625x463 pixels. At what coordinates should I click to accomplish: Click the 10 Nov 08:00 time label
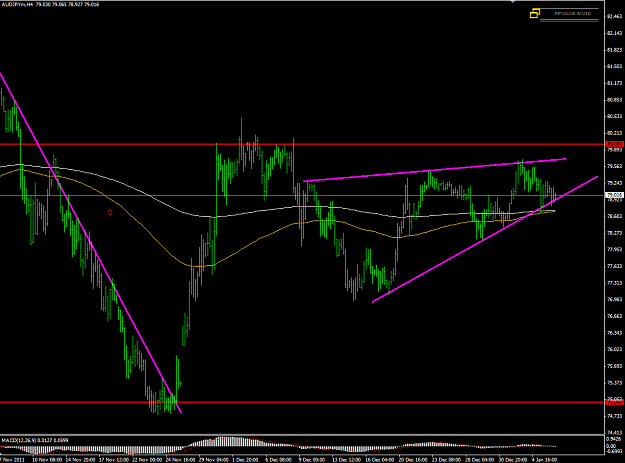point(47,460)
